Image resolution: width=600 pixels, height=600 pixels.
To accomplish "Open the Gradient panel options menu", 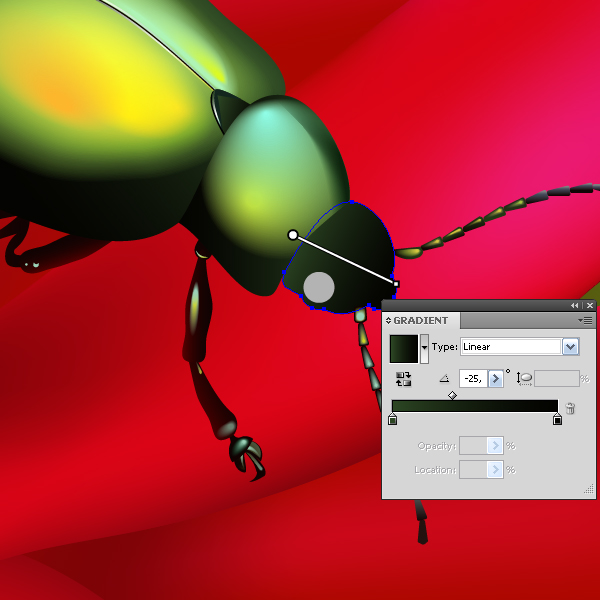I will 585,320.
